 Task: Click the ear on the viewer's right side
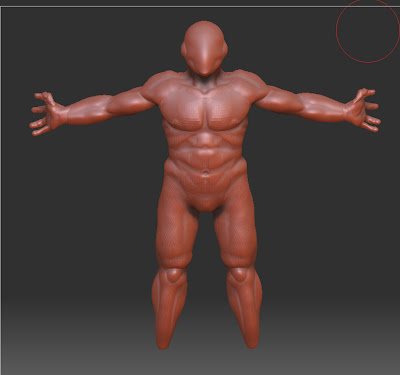click(x=225, y=50)
